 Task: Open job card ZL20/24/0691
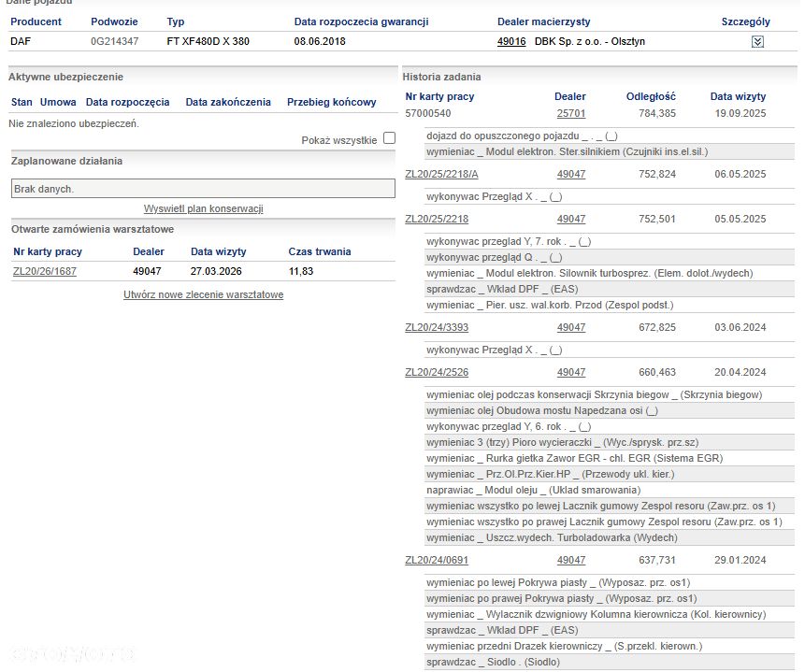pyautogui.click(x=437, y=560)
